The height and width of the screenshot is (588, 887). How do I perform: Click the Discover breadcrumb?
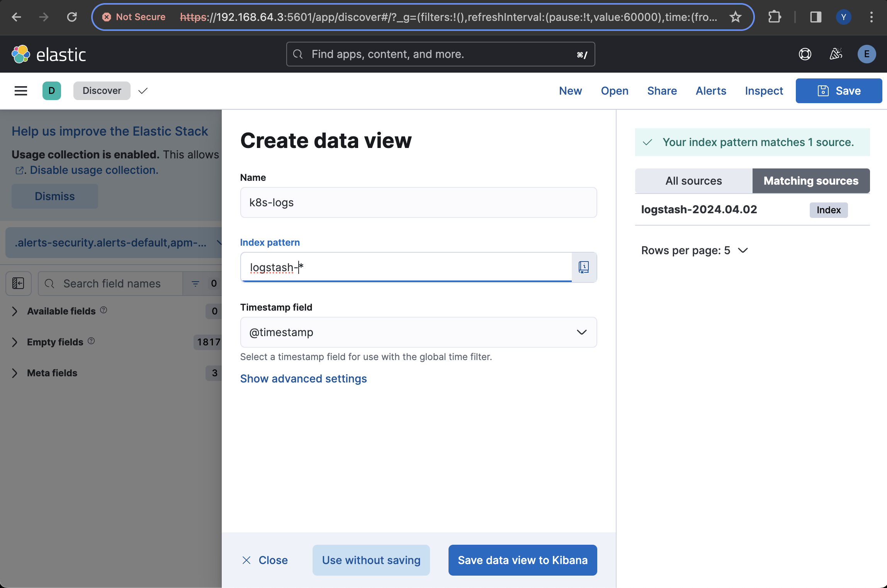click(102, 91)
